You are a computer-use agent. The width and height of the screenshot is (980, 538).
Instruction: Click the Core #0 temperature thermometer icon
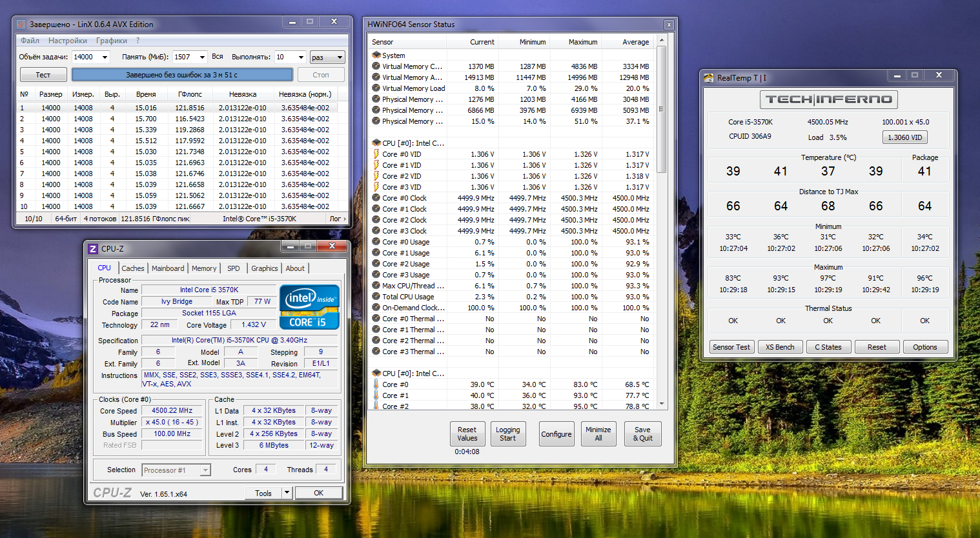click(376, 384)
